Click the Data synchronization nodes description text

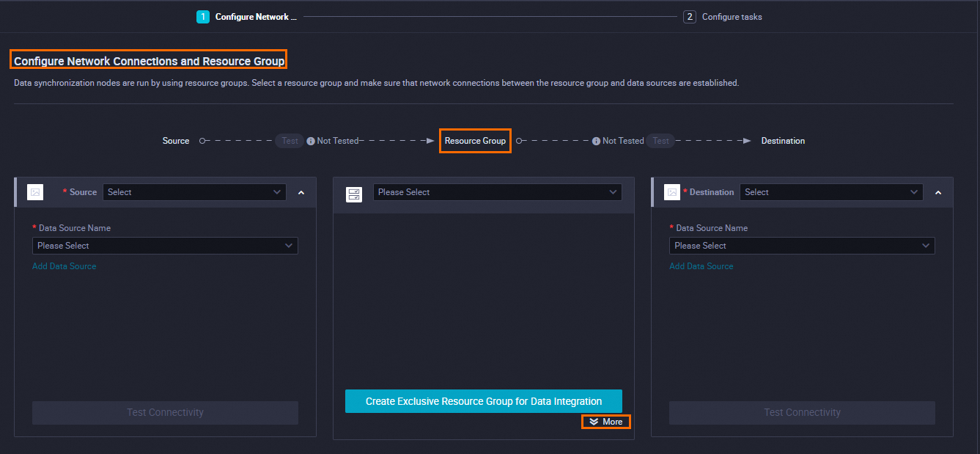click(376, 83)
